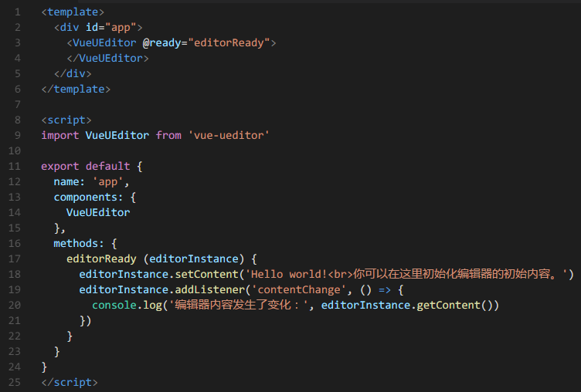This screenshot has height=392, width=581.
Task: Click the editorInstance parameter on line 17
Action: tap(194, 259)
